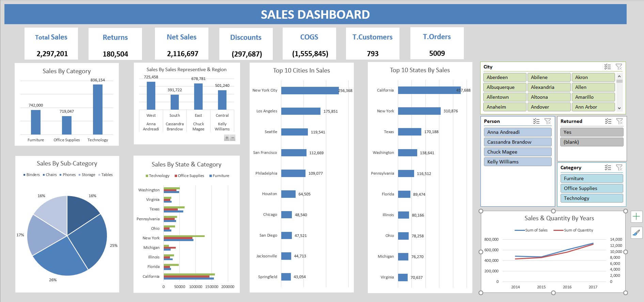Select Kelly Williams in Person slicer
This screenshot has height=302, width=644.
(x=518, y=162)
